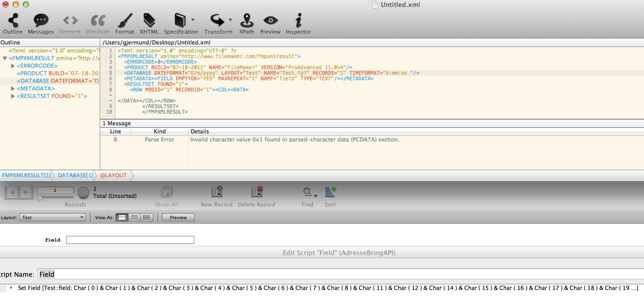Viewport: 644px width, 299px height.
Task: Switch to table view mode
Action: coord(146,217)
